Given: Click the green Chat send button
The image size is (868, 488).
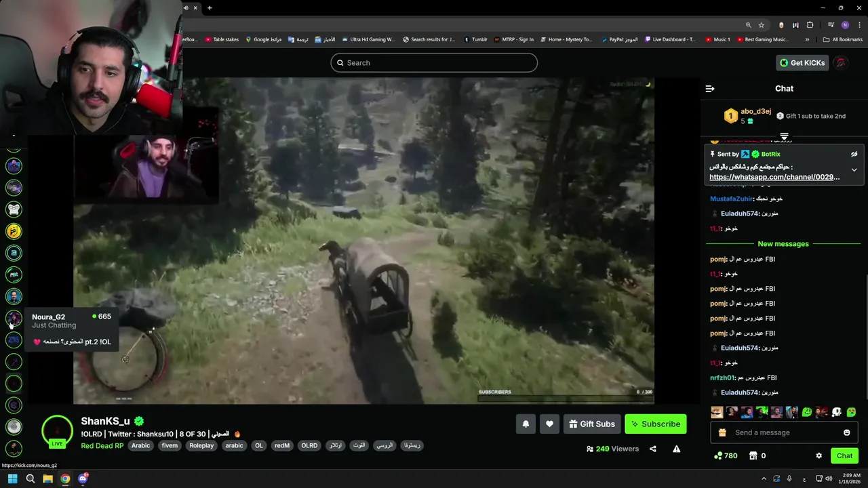Looking at the screenshot, I should [x=844, y=456].
